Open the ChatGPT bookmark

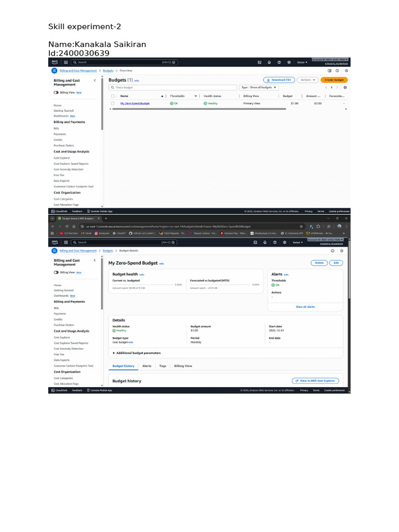(x=119, y=233)
